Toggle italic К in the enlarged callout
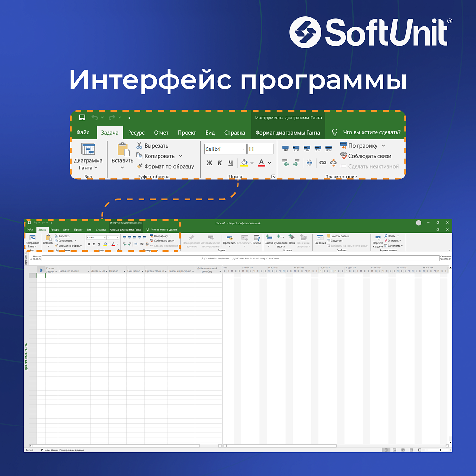Viewport: 476px width, 476px height. 220,163
